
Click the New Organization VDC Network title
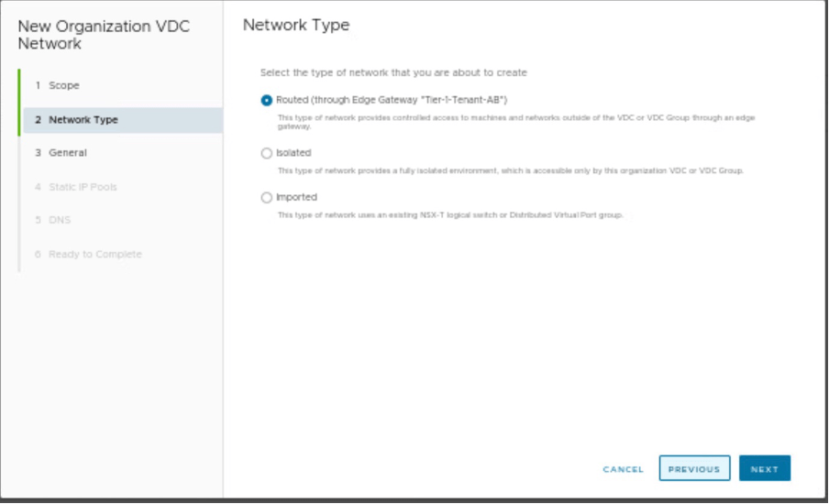104,35
